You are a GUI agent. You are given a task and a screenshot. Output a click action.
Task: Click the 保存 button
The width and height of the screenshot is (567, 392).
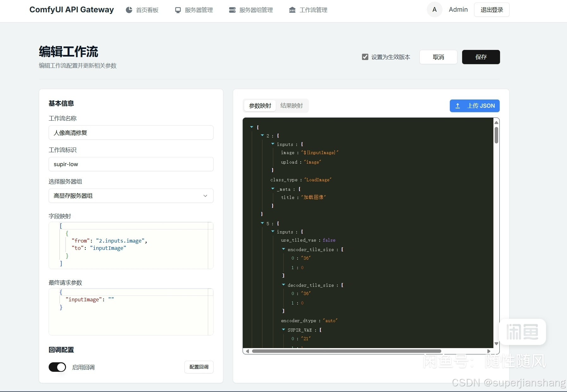(481, 57)
